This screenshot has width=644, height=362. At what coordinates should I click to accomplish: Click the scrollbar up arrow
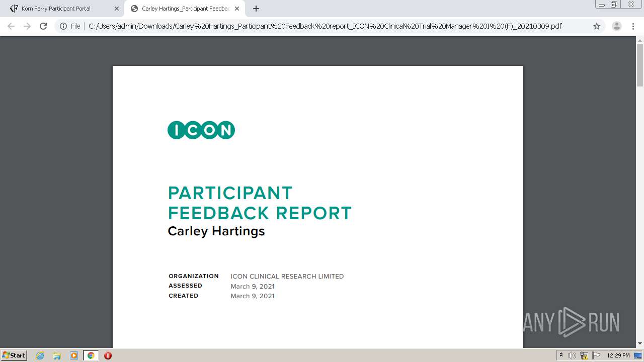[x=640, y=40]
